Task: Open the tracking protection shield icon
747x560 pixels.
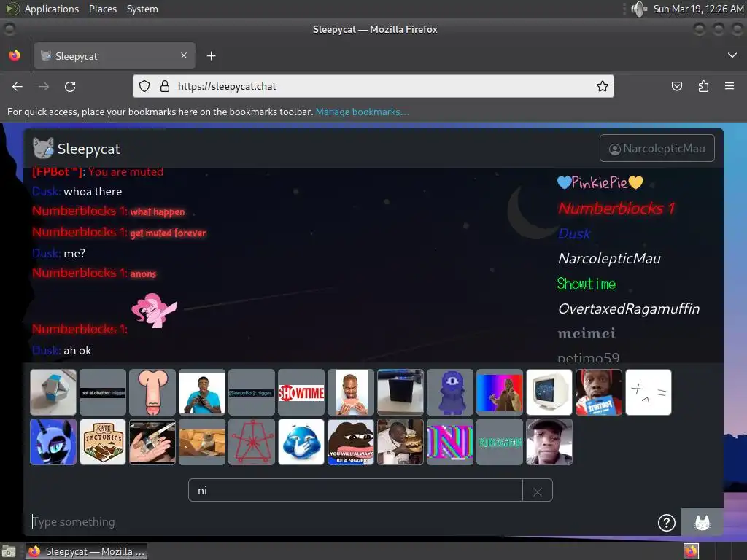Action: [x=144, y=86]
